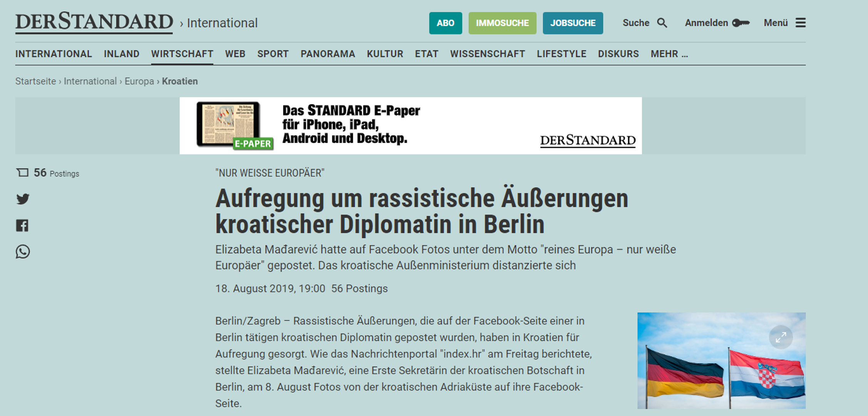Image resolution: width=868 pixels, height=416 pixels.
Task: Expand the flags image fullscreen
Action: tap(781, 337)
